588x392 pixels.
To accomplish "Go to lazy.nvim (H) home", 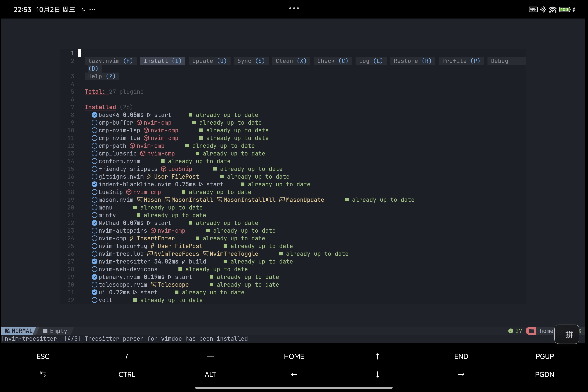I will click(x=111, y=61).
